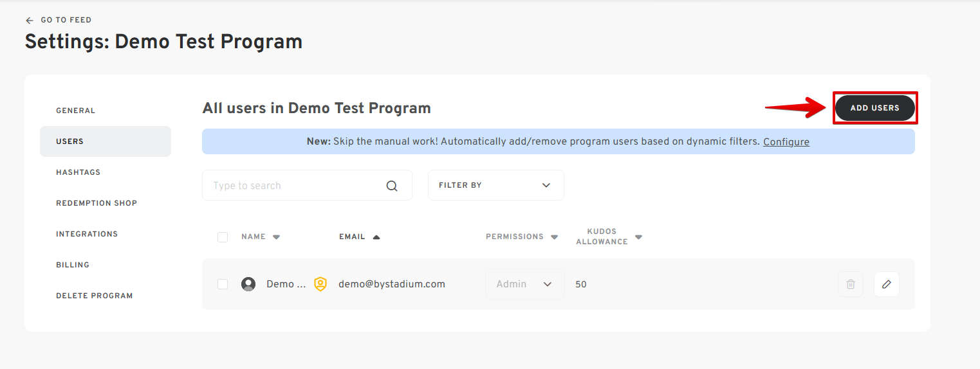Open the Redemption Shop section

(97, 203)
